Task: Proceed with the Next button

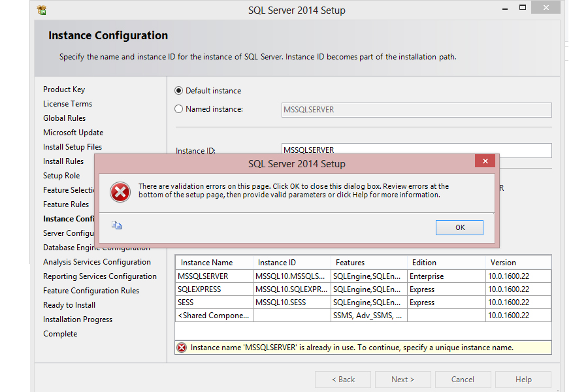Action: [x=402, y=380]
